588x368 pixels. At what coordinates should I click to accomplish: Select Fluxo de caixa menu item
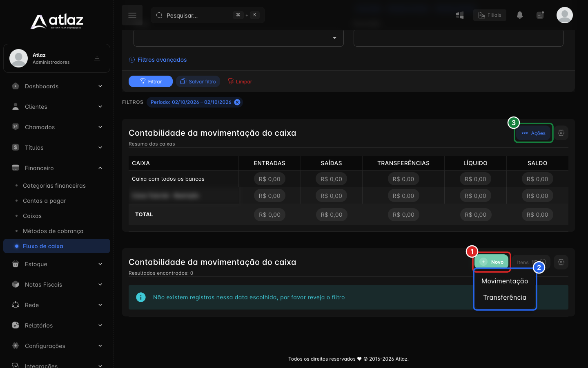point(57,246)
